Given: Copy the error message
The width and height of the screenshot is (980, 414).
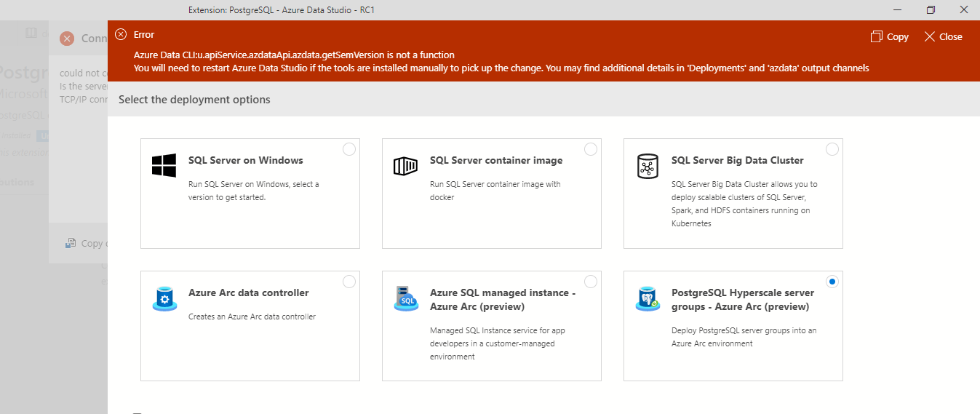Looking at the screenshot, I should pyautogui.click(x=889, y=36).
